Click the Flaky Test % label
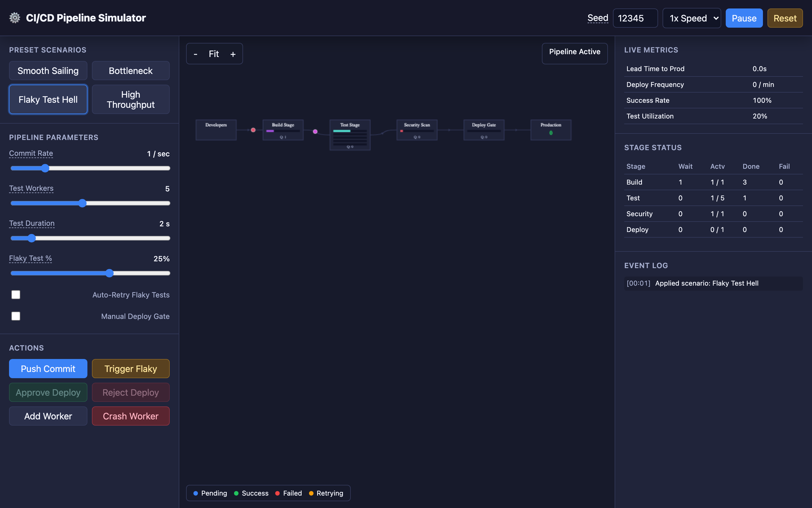 tap(30, 258)
